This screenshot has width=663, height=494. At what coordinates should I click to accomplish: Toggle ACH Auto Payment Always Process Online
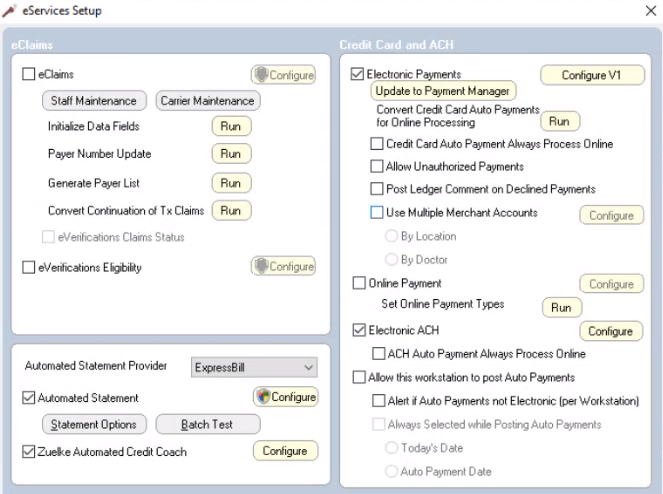tap(378, 354)
